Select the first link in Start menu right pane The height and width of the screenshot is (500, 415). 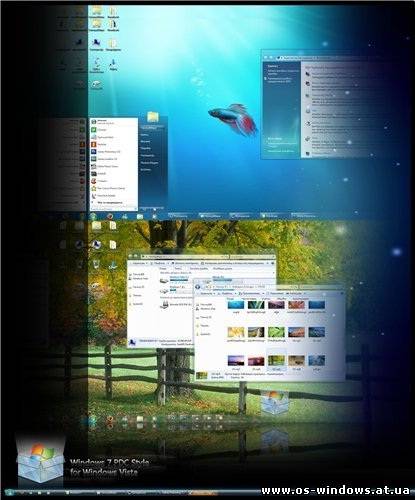coord(149,128)
